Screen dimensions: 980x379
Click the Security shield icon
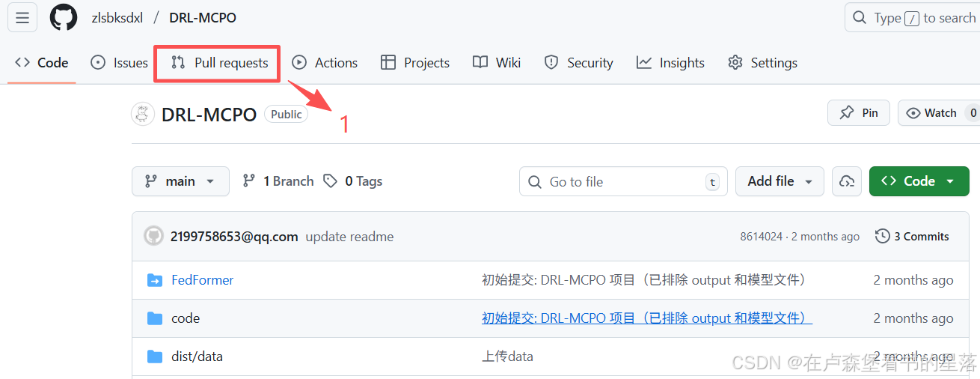[x=551, y=63]
